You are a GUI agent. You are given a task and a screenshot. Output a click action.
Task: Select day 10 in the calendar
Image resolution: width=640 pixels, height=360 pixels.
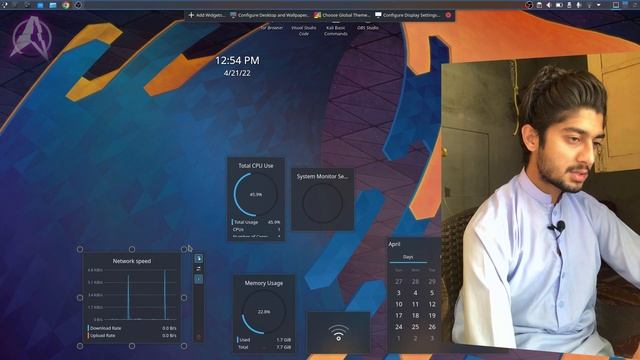pos(399,304)
